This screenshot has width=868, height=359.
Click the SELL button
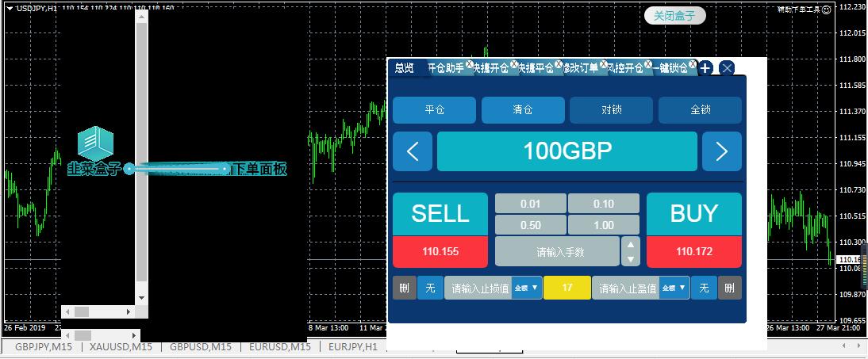[x=440, y=214]
